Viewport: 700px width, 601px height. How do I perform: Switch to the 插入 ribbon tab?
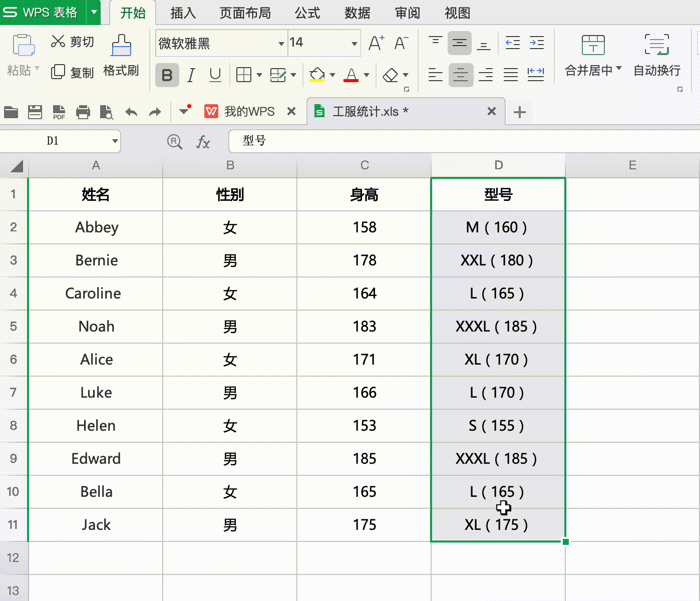pyautogui.click(x=183, y=13)
